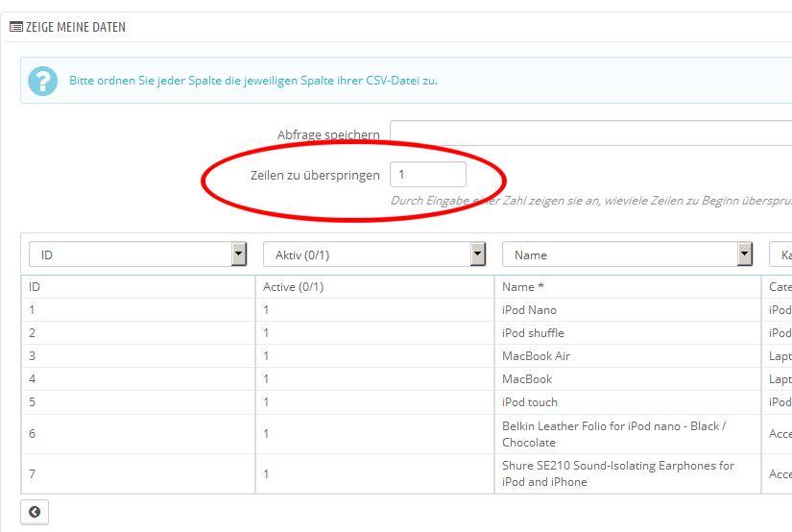Click the question mark help icon

(x=43, y=81)
